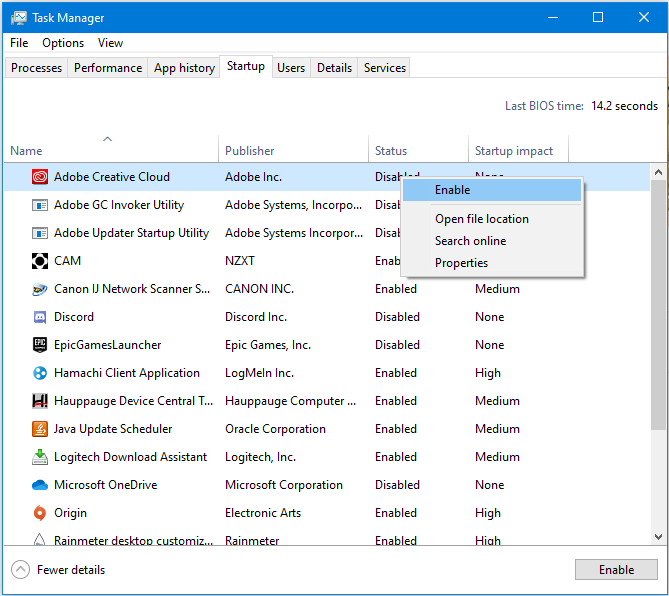Viewport: 669px width, 596px height.
Task: Collapse view with Fewer details arrow
Action: (21, 570)
